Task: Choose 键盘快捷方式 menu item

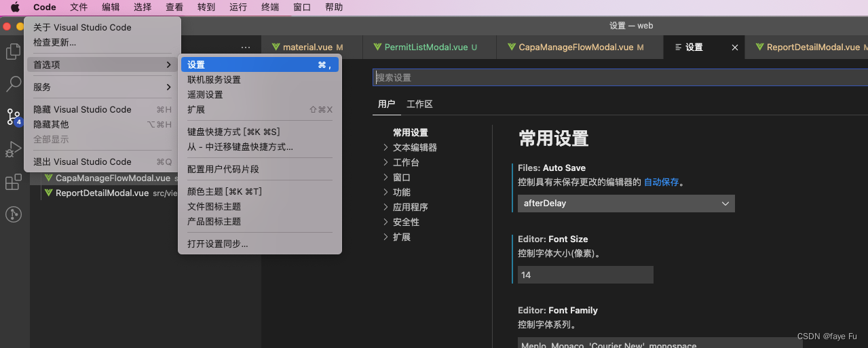Action: click(x=260, y=132)
